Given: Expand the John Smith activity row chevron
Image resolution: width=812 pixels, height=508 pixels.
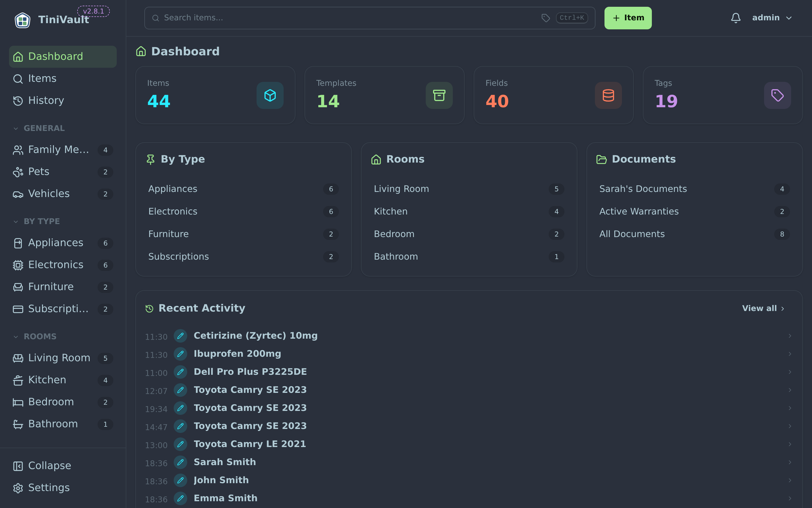Looking at the screenshot, I should (x=790, y=480).
